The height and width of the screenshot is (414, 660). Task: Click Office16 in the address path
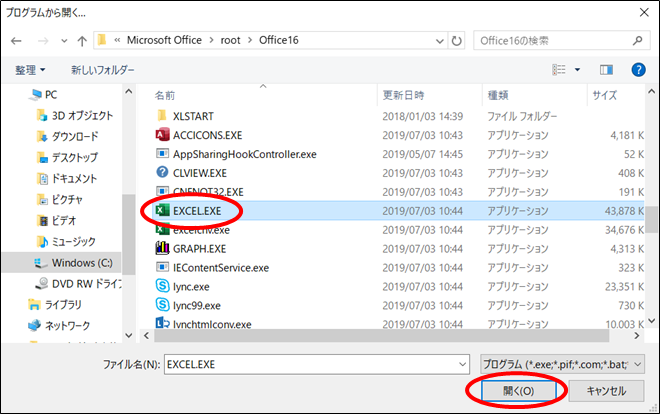[279, 40]
